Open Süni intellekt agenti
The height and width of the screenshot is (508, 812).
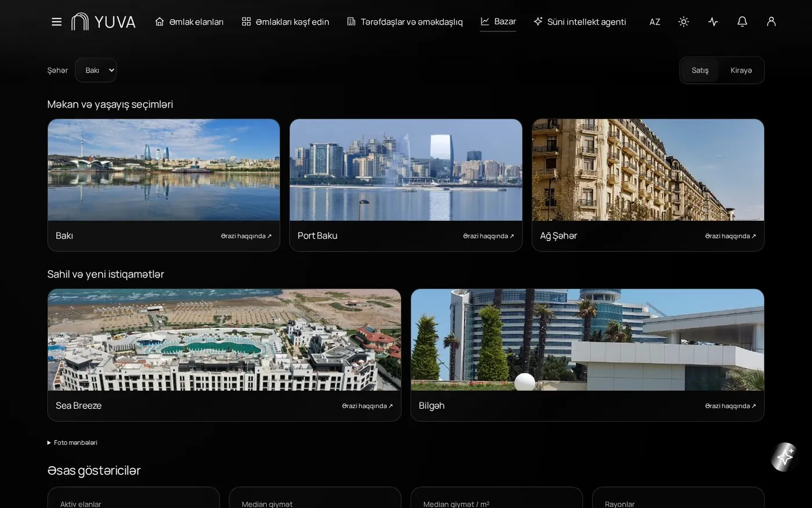[580, 21]
